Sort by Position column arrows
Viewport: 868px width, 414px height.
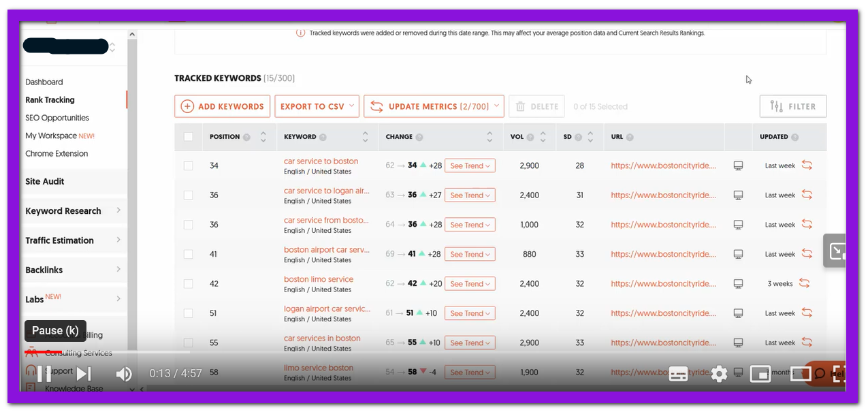[263, 137]
